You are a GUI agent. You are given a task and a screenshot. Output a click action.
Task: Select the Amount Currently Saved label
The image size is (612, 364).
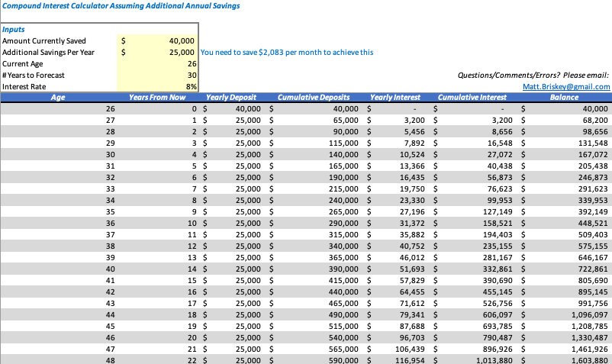pyautogui.click(x=43, y=41)
